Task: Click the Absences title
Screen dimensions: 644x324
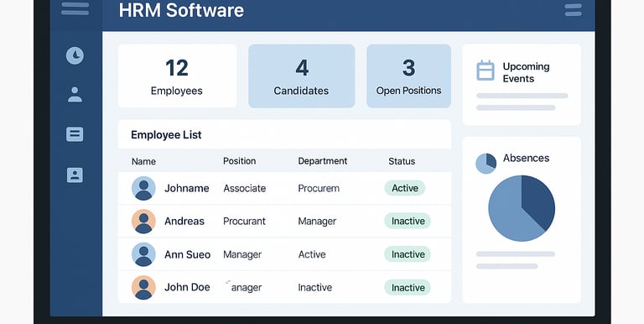Action: [526, 158]
